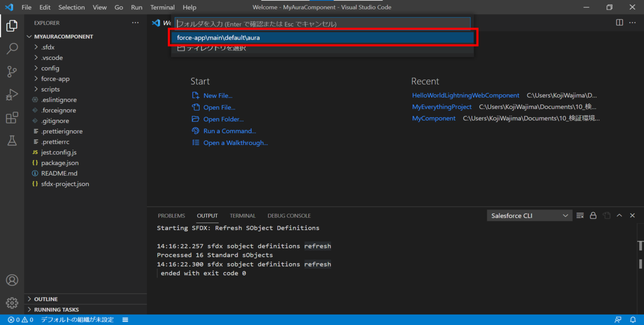
Task: Open the Selection menu
Action: [x=71, y=8]
